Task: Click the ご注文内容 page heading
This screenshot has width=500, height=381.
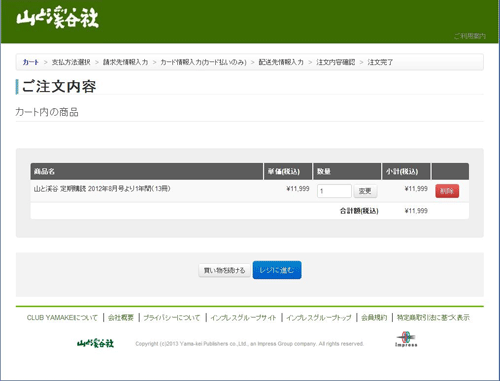Action: coord(59,87)
